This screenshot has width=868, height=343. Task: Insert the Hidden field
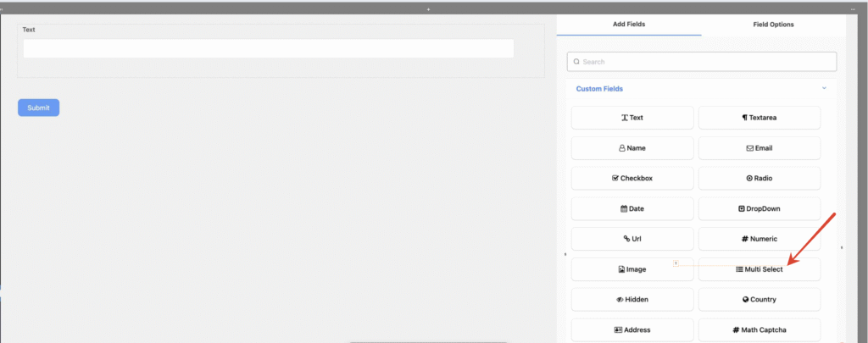point(632,300)
